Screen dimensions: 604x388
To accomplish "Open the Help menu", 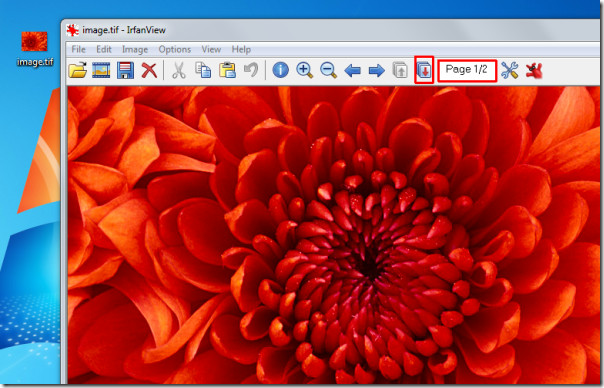I will (x=241, y=49).
